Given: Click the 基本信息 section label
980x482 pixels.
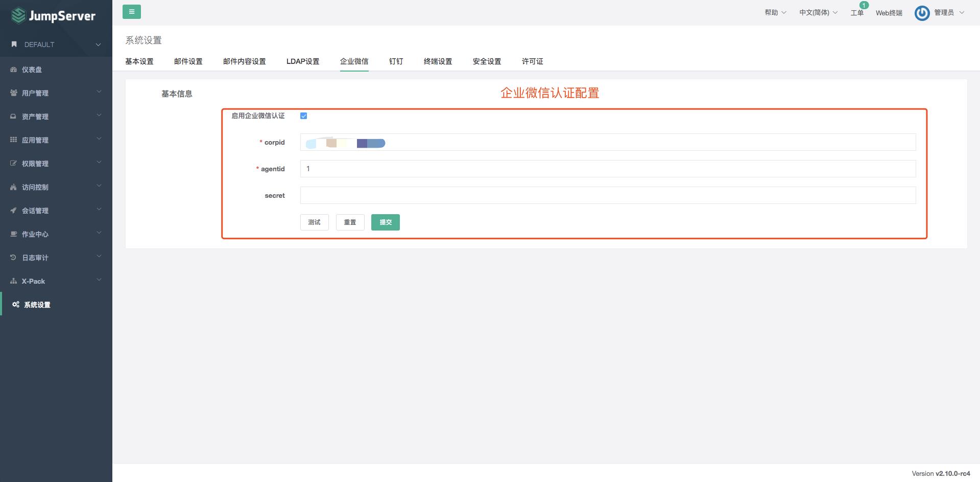Looking at the screenshot, I should tap(177, 94).
